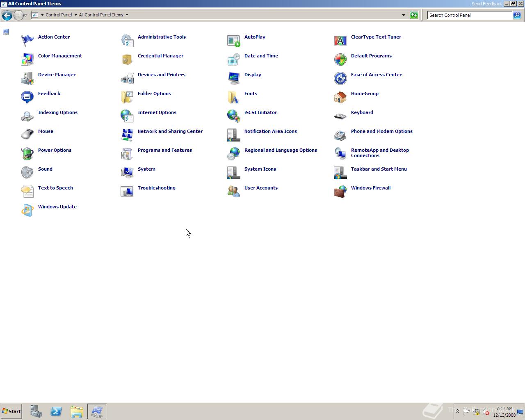Open Administrative Tools gear icon
This screenshot has width=525, height=420.
tap(127, 40)
